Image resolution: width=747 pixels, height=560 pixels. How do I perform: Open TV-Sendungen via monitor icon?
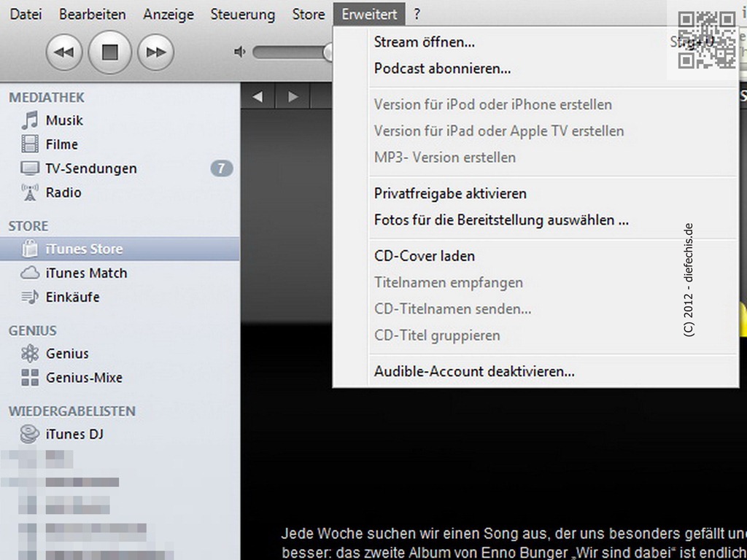coord(30,168)
